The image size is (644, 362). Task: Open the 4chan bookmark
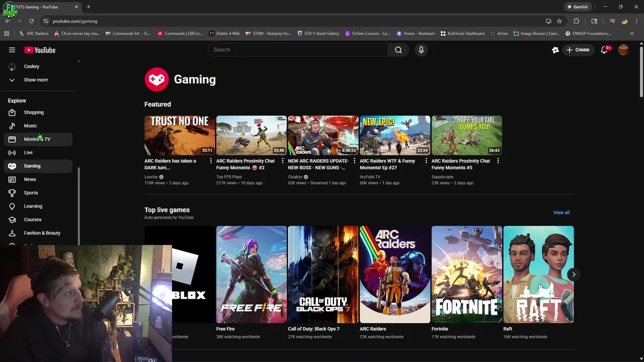499,34
